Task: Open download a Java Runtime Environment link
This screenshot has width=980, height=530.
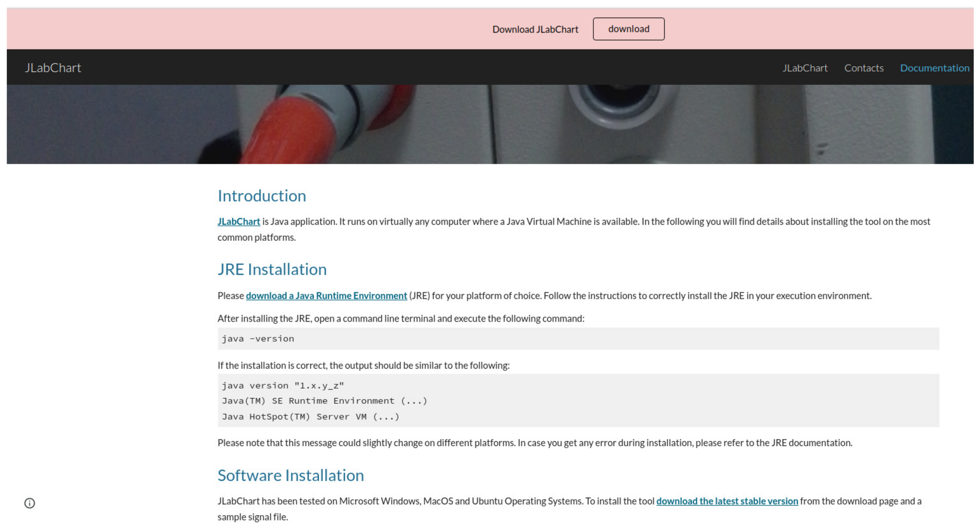Action: click(326, 296)
